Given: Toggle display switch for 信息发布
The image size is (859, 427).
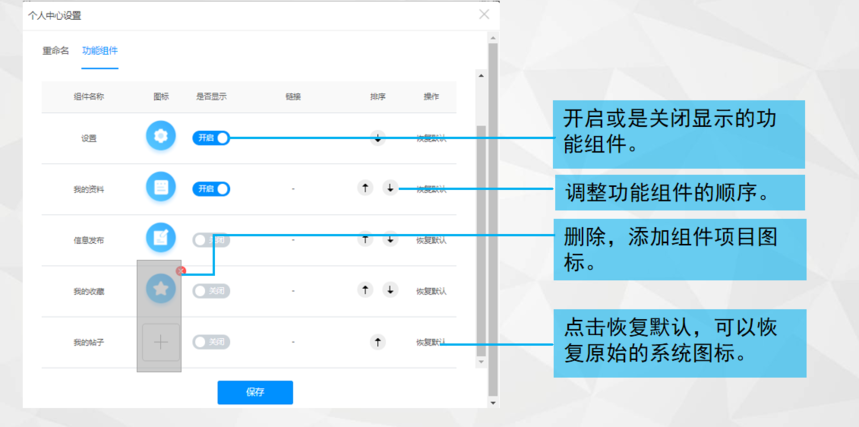Looking at the screenshot, I should (211, 240).
